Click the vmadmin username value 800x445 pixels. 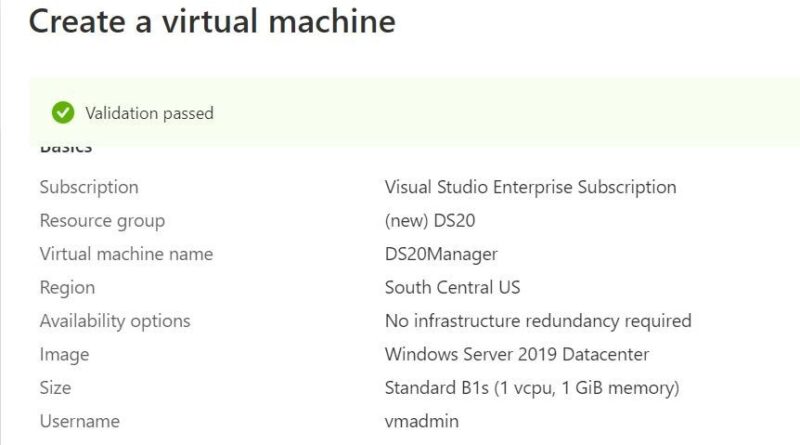click(421, 421)
